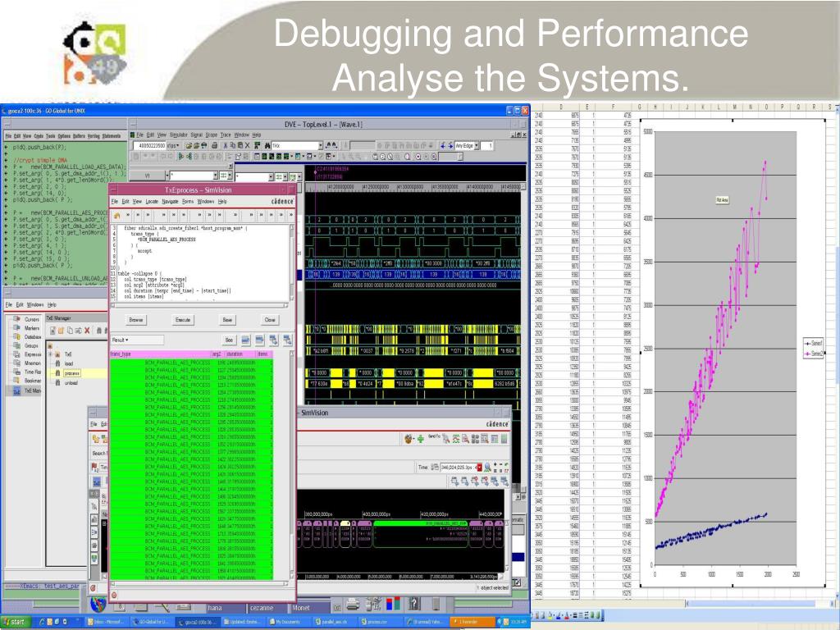Click the Time value field in SimVision
840x630 pixels.
click(x=458, y=467)
